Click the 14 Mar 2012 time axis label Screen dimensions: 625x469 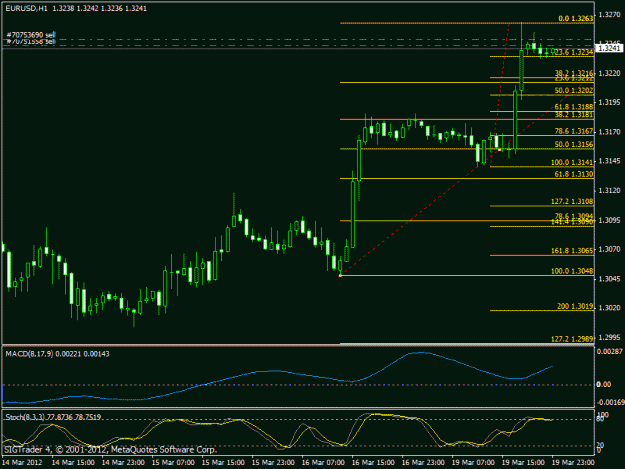pyautogui.click(x=22, y=462)
